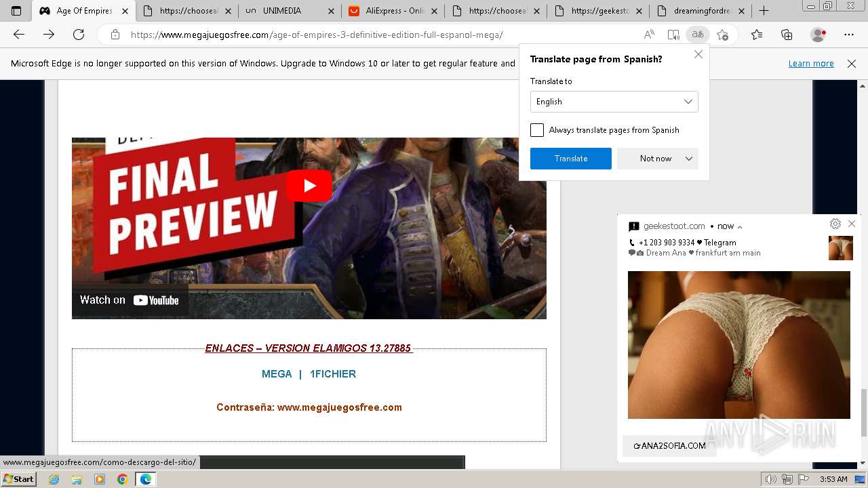Follow the Learn more link
The image size is (868, 488).
(811, 64)
